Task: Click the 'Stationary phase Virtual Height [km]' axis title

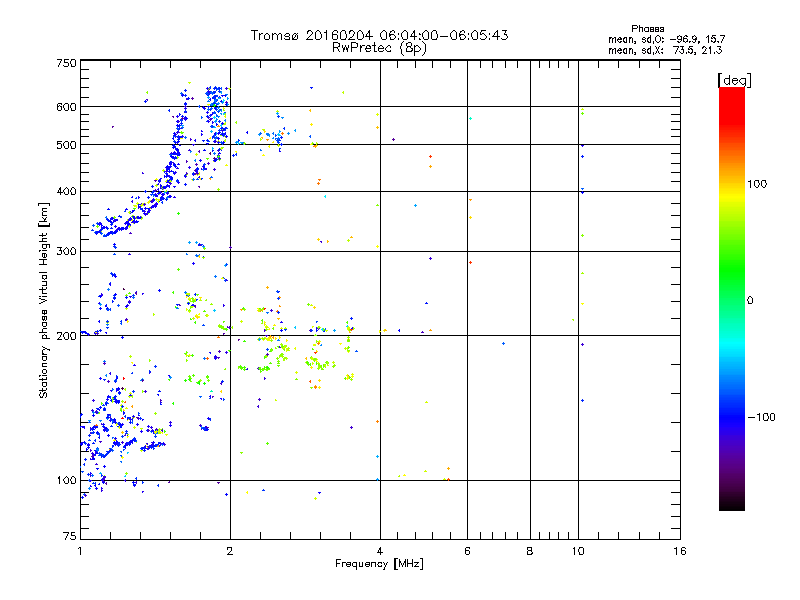Action: [x=44, y=300]
